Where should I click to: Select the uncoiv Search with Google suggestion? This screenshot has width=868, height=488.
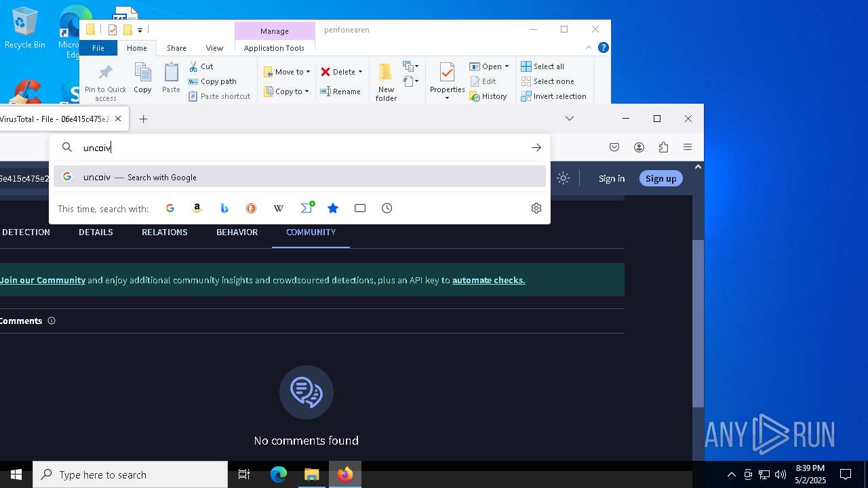coord(300,177)
